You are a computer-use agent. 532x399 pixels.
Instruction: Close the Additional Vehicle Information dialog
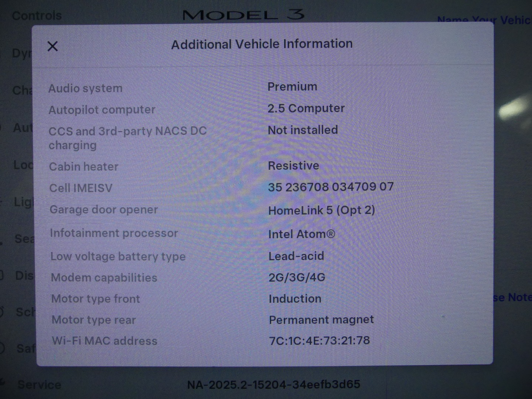click(x=53, y=46)
